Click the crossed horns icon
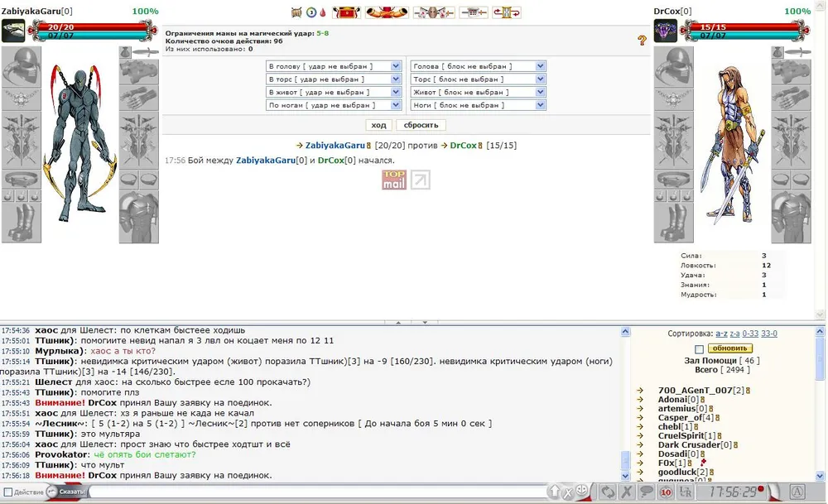The height and width of the screenshot is (504, 828). [387, 12]
